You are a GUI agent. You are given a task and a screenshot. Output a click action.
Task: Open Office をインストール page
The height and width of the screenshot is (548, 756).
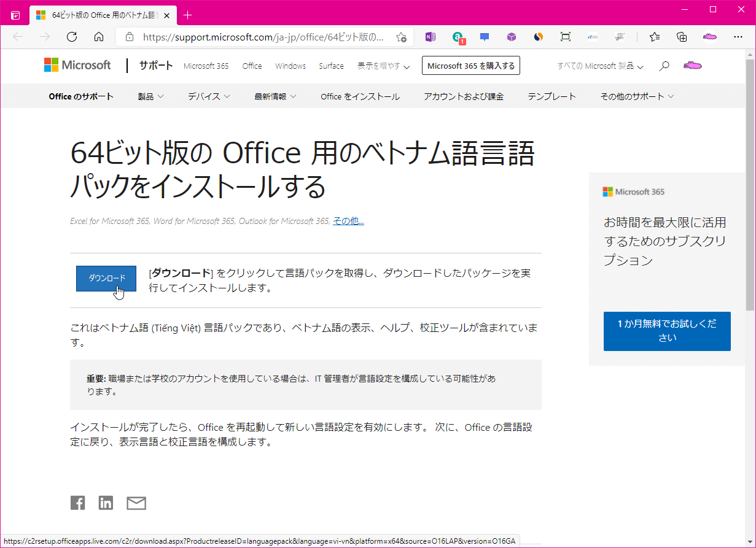(360, 96)
